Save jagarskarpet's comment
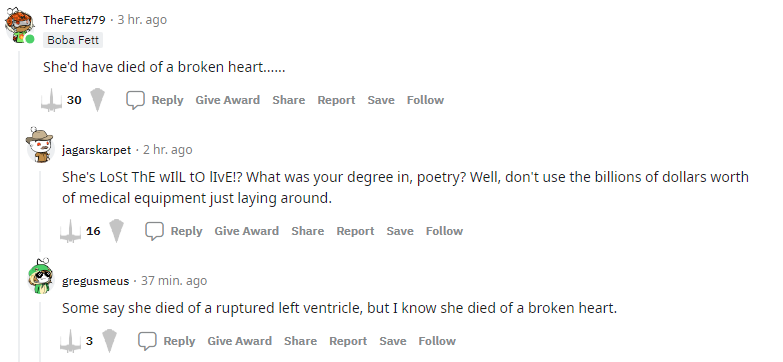The height and width of the screenshot is (362, 783). click(x=400, y=231)
